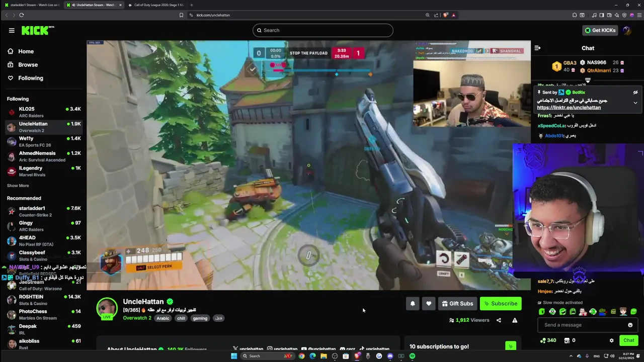Screen dimensions: 644x362
Task: Click the green Subscribe button
Action: click(x=501, y=304)
